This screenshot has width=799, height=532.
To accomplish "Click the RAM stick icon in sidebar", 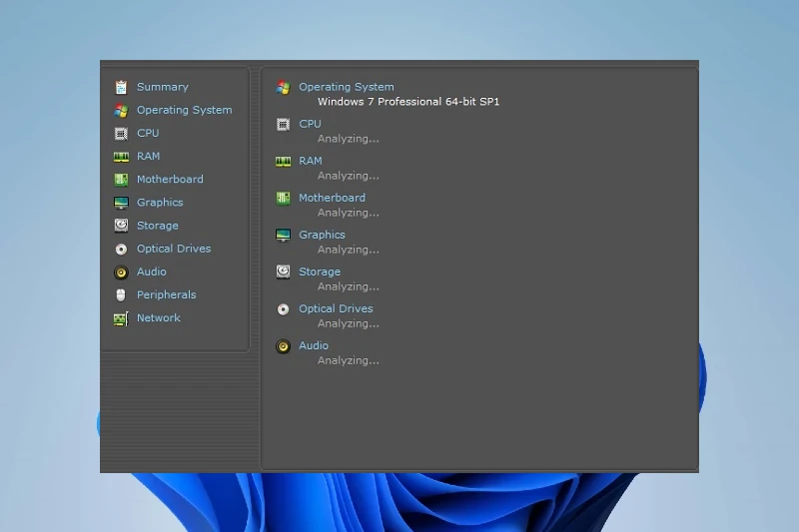I will click(x=121, y=157).
